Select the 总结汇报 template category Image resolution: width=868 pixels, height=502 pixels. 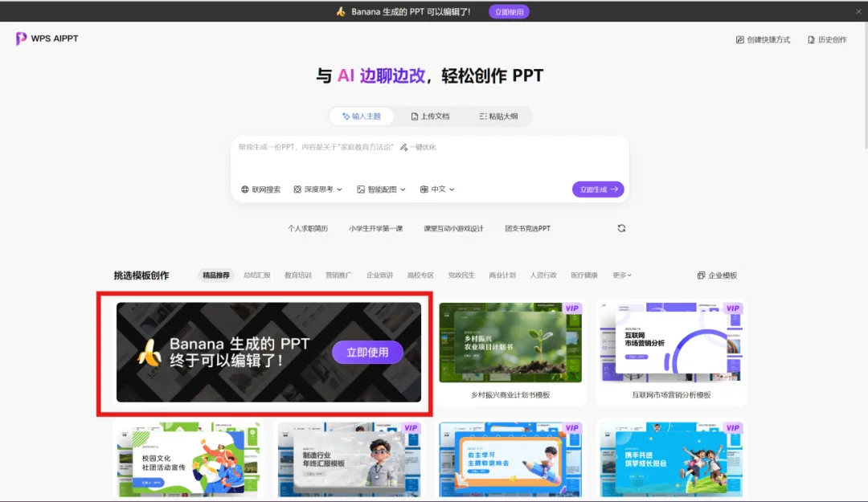(x=257, y=275)
